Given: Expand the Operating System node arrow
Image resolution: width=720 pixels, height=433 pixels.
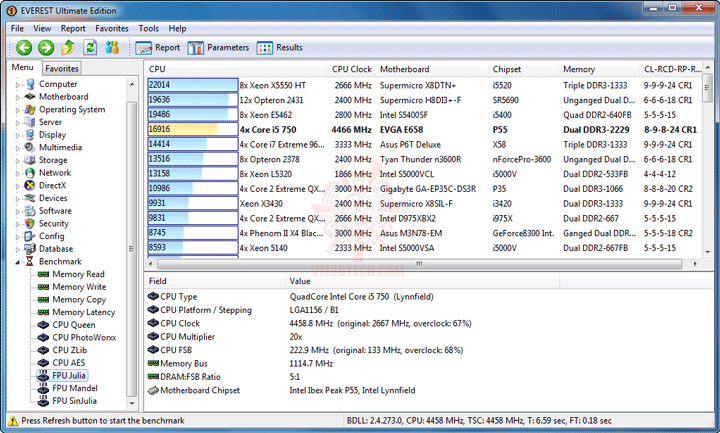Looking at the screenshot, I should (x=17, y=110).
